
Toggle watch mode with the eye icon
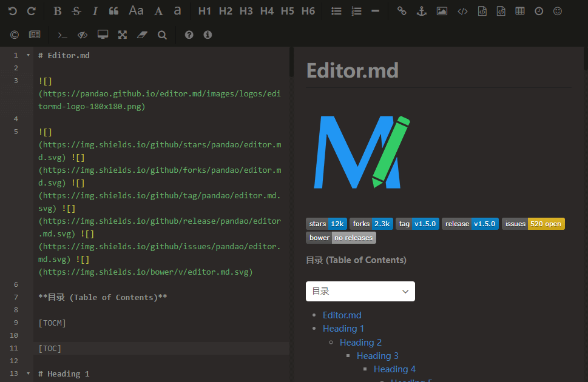[82, 35]
